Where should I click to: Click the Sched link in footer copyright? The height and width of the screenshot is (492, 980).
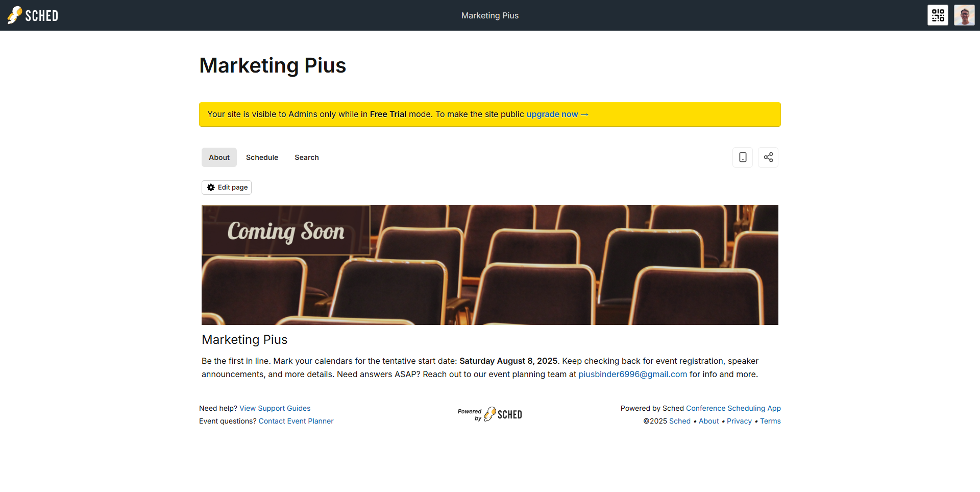(679, 421)
